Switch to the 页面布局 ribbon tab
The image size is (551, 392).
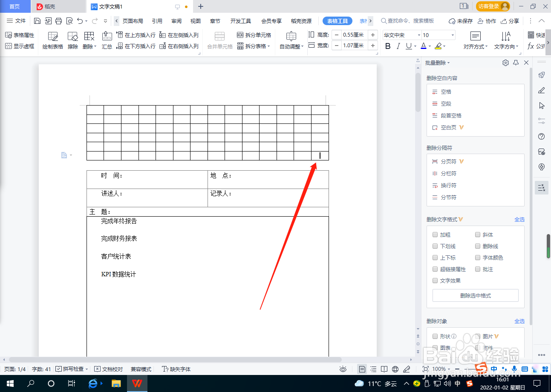133,20
